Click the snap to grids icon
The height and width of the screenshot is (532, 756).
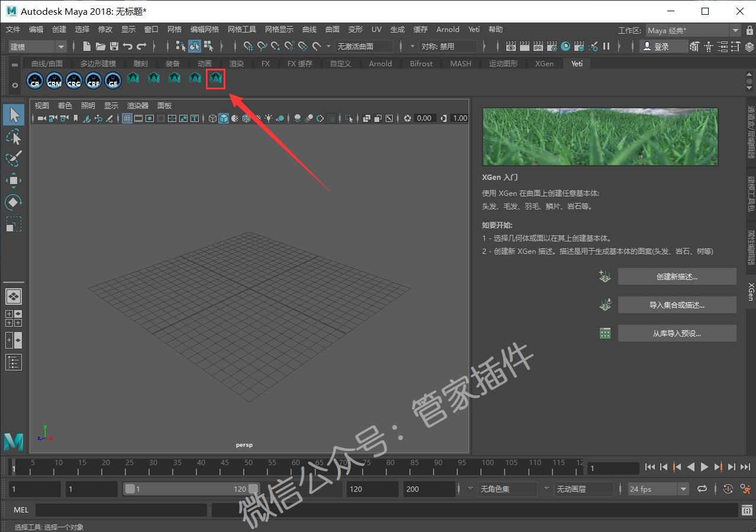(248, 46)
